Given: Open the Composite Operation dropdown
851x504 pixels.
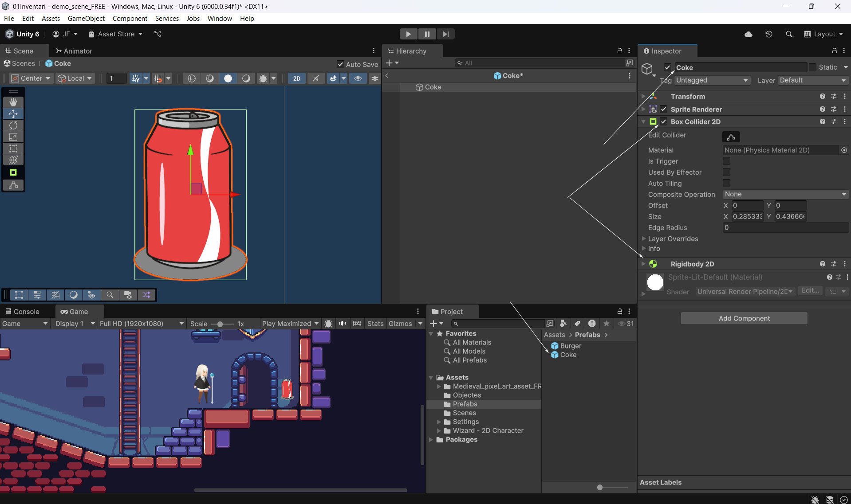Looking at the screenshot, I should pyautogui.click(x=785, y=194).
